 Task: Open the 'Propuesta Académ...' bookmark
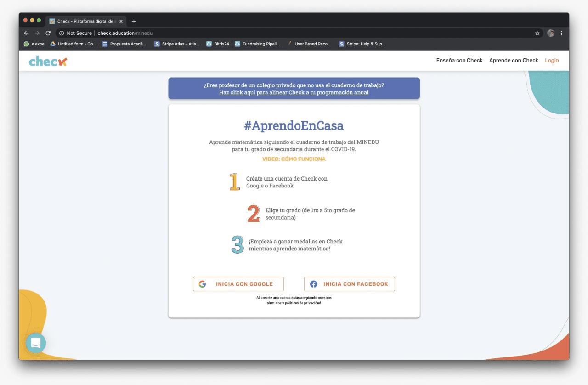point(124,44)
